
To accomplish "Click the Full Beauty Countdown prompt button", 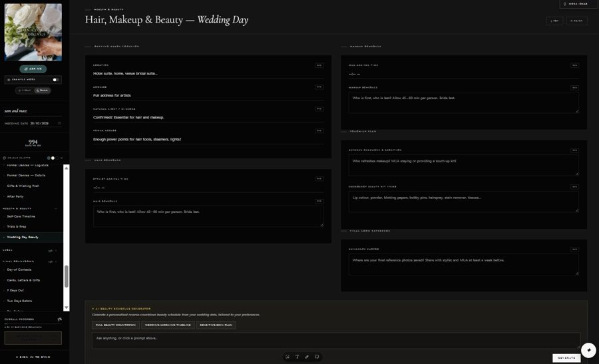I will click(x=115, y=325).
